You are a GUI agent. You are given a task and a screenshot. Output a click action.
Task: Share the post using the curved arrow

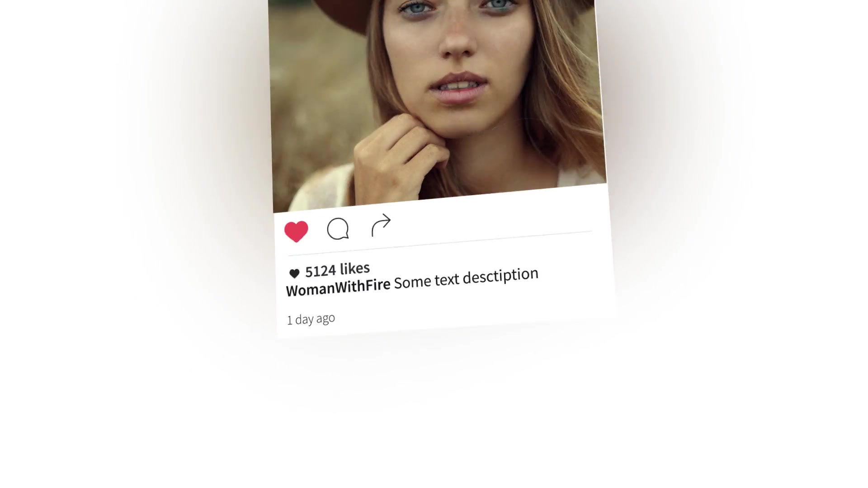point(381,225)
